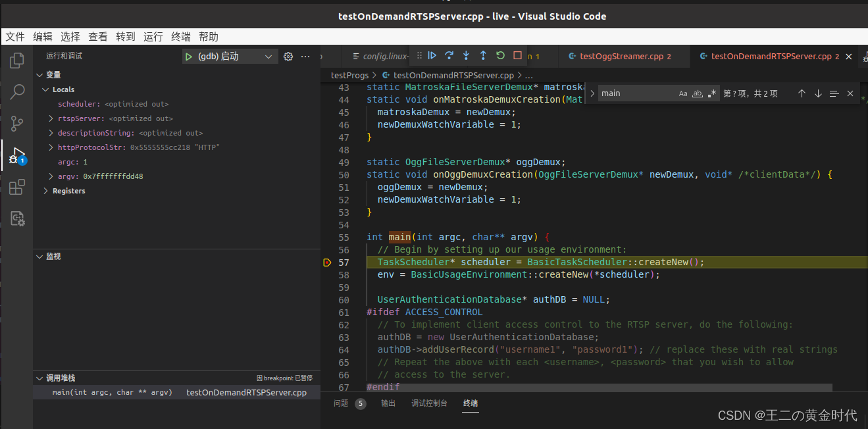The height and width of the screenshot is (429, 868).
Task: Continue execution in debug toolbar
Action: (432, 56)
